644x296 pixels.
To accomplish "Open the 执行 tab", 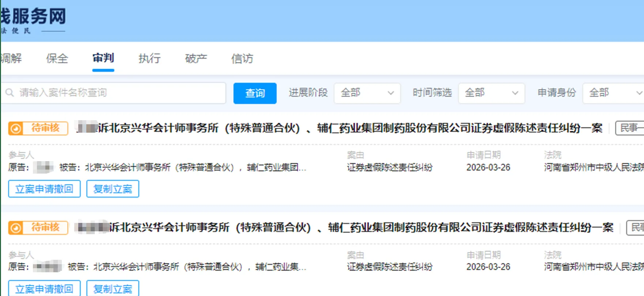I will pyautogui.click(x=150, y=58).
